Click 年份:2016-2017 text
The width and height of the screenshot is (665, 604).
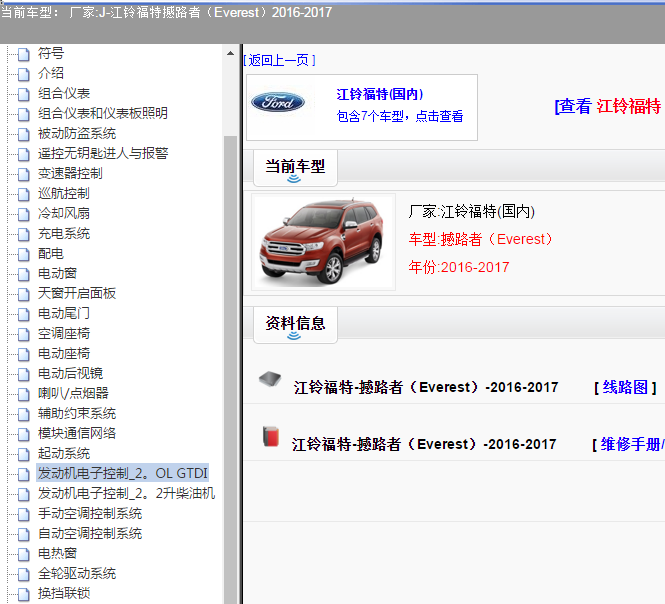click(459, 267)
